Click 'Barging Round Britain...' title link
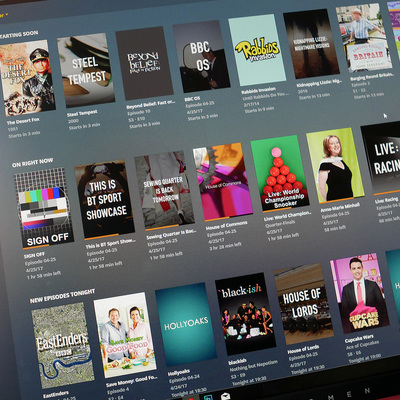 (x=372, y=77)
